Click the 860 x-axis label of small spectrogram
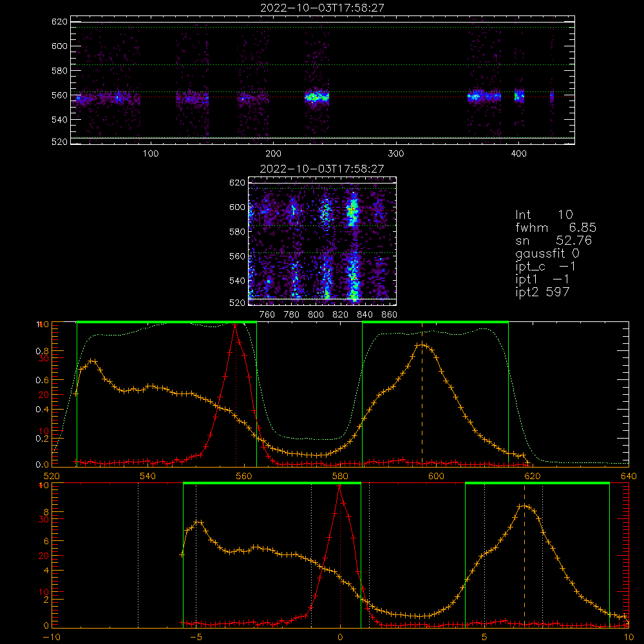Viewport: 644px width, 644px height. [x=390, y=315]
